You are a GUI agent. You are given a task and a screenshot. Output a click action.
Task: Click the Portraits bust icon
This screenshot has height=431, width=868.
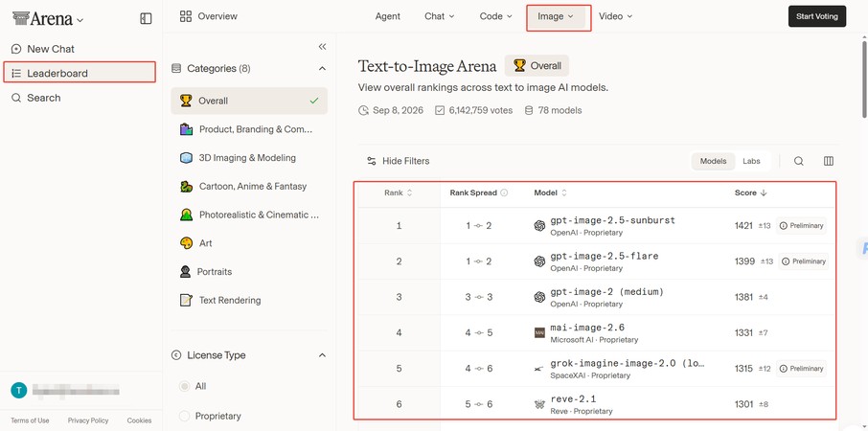pyautogui.click(x=186, y=272)
